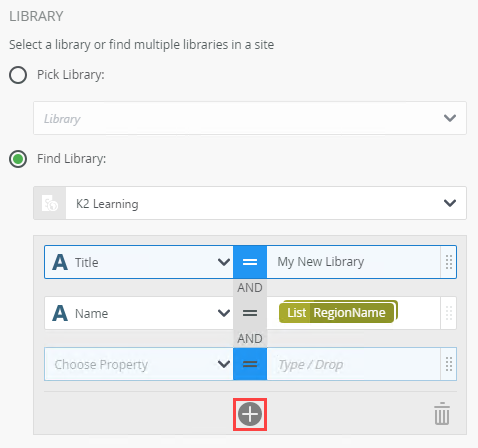Click the drag handle on the Choose Property row
The width and height of the screenshot is (478, 448).
449,364
